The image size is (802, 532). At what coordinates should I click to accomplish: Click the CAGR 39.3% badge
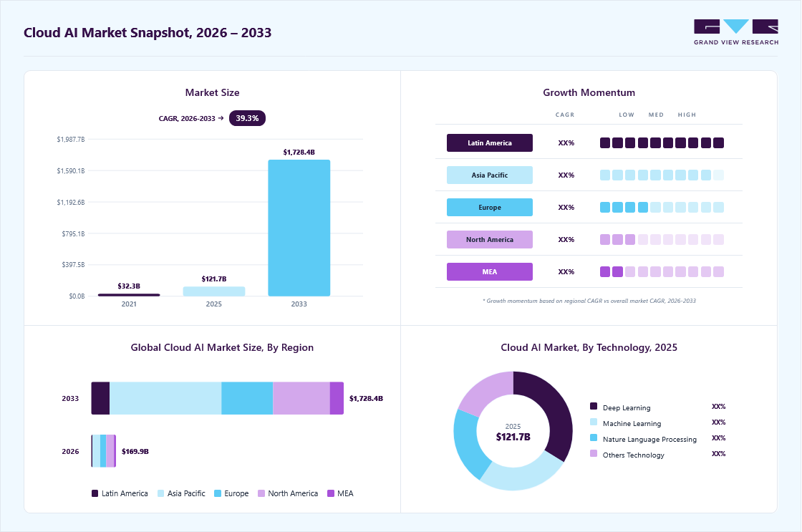[x=247, y=118]
